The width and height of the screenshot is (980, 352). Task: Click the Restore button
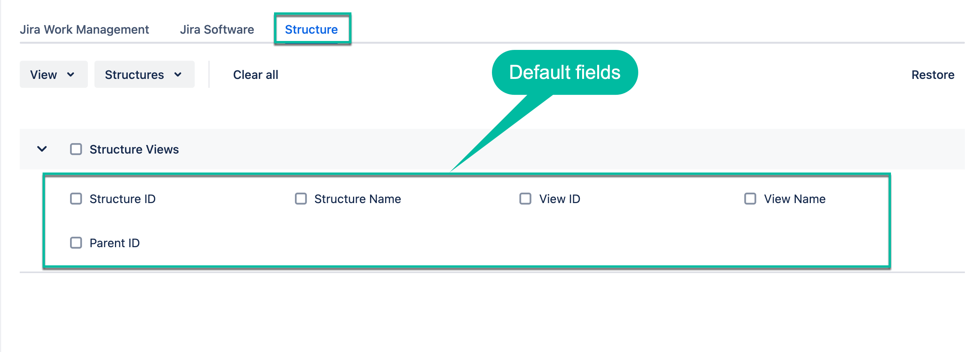[933, 74]
